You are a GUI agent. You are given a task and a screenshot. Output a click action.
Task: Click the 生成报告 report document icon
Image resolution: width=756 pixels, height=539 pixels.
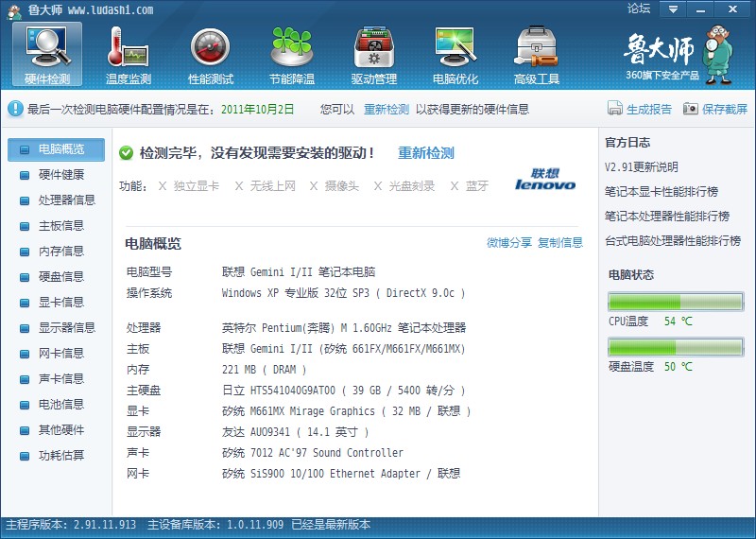615,108
